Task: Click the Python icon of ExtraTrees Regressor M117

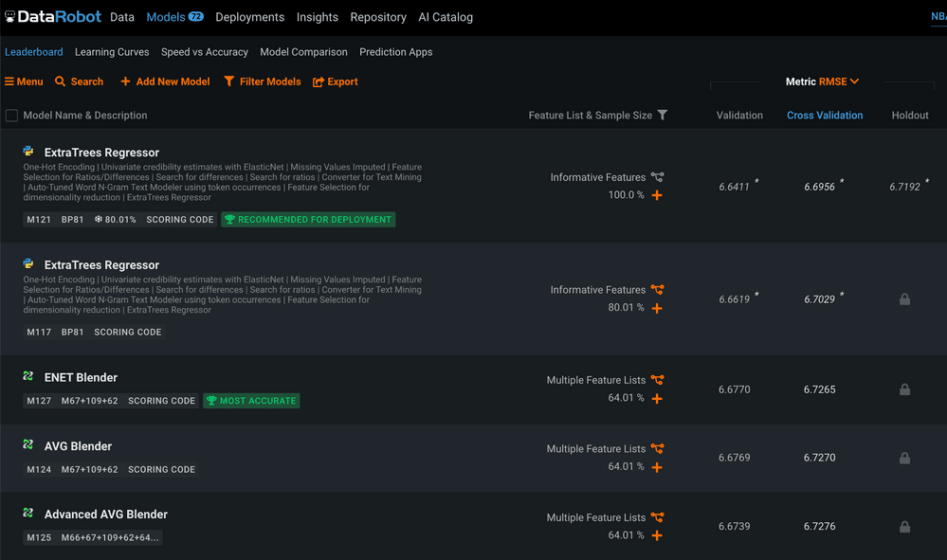Action: pos(28,263)
